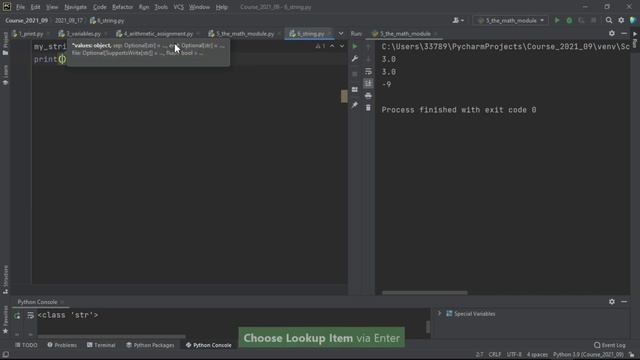Screen dimensions: 640x360
Task: Toggle scroll to end in Run output
Action: coord(368,83)
